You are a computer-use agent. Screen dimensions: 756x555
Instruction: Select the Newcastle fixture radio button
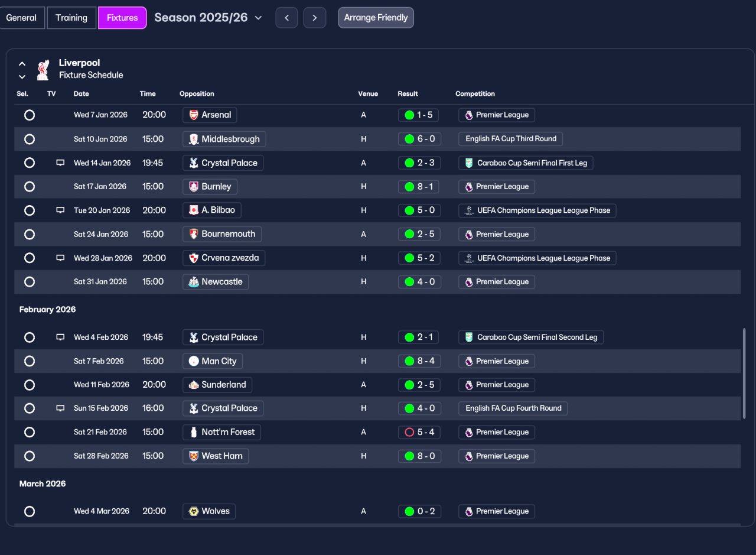click(30, 281)
